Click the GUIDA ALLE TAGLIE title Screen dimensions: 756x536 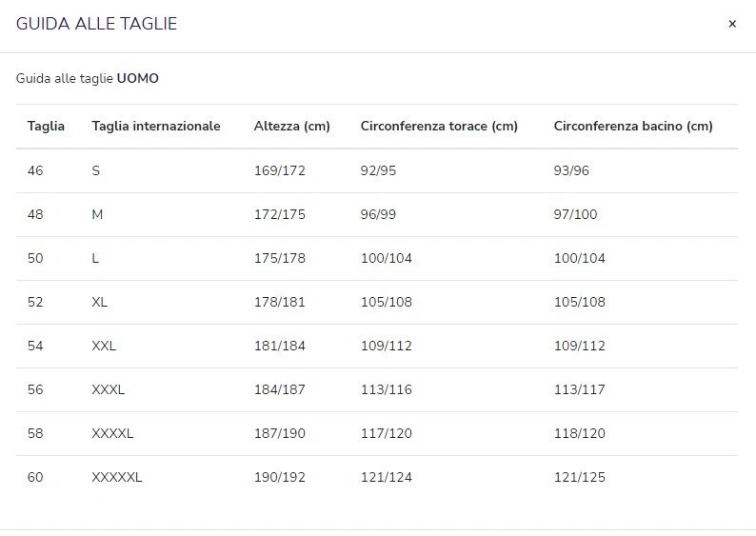(x=96, y=24)
